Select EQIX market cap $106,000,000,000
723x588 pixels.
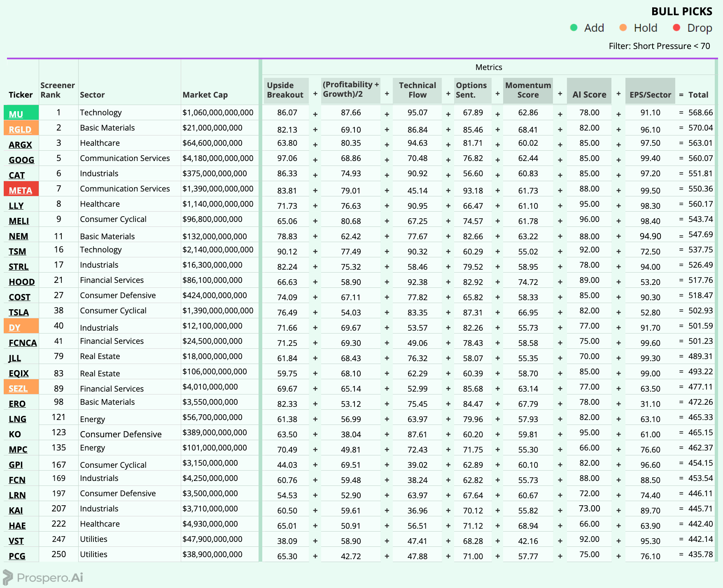click(215, 371)
